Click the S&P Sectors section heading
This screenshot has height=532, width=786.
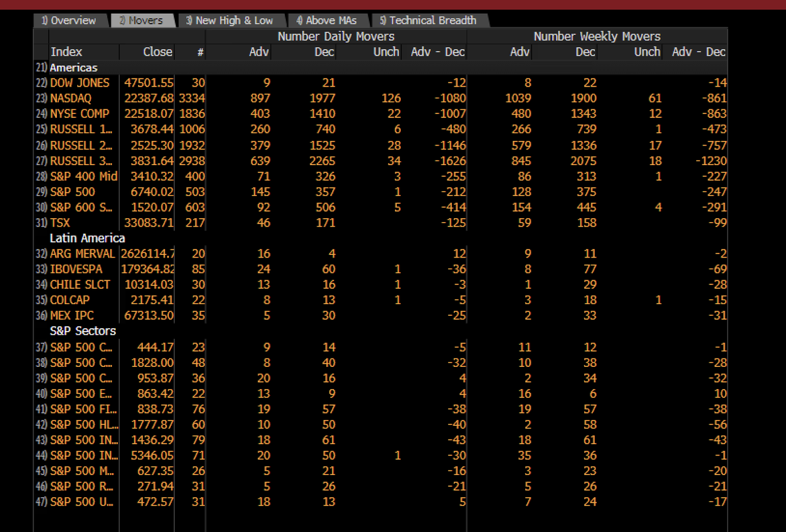tap(83, 331)
